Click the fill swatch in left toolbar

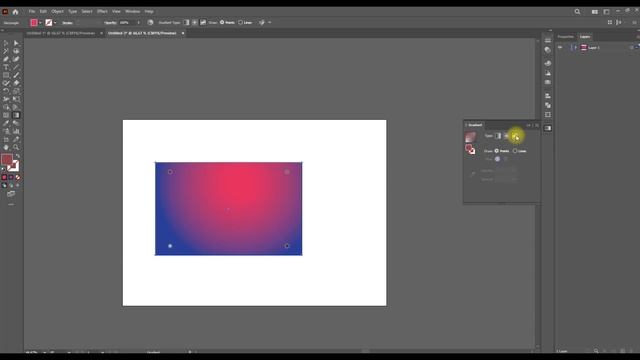click(7, 160)
